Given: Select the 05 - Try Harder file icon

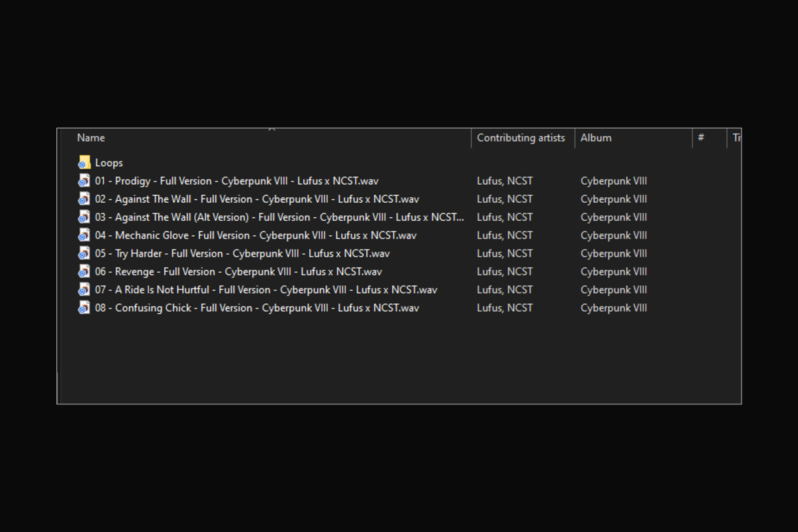Looking at the screenshot, I should [x=84, y=253].
